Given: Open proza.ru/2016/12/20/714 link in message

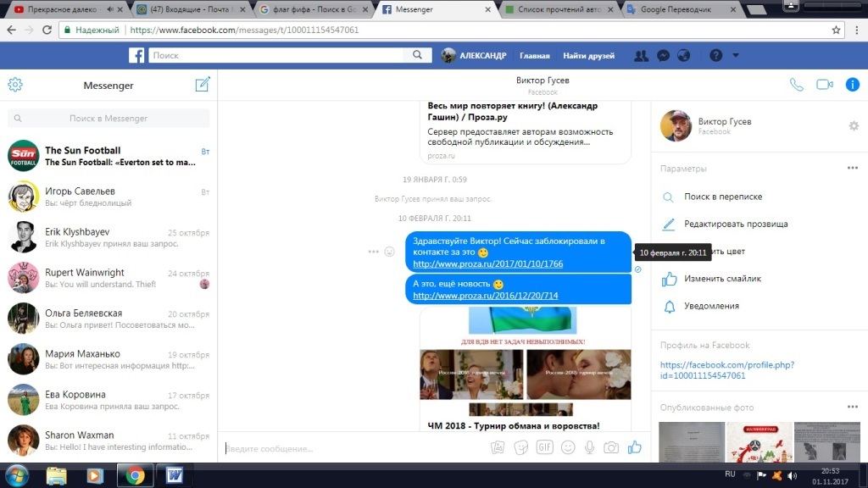Looking at the screenshot, I should tap(486, 296).
